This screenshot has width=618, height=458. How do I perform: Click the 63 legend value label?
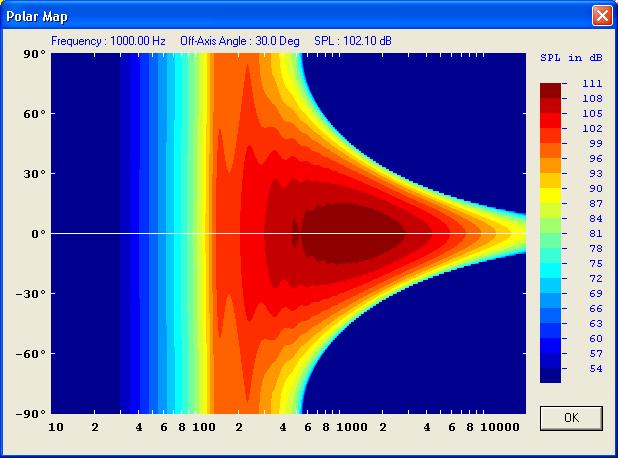click(x=596, y=324)
